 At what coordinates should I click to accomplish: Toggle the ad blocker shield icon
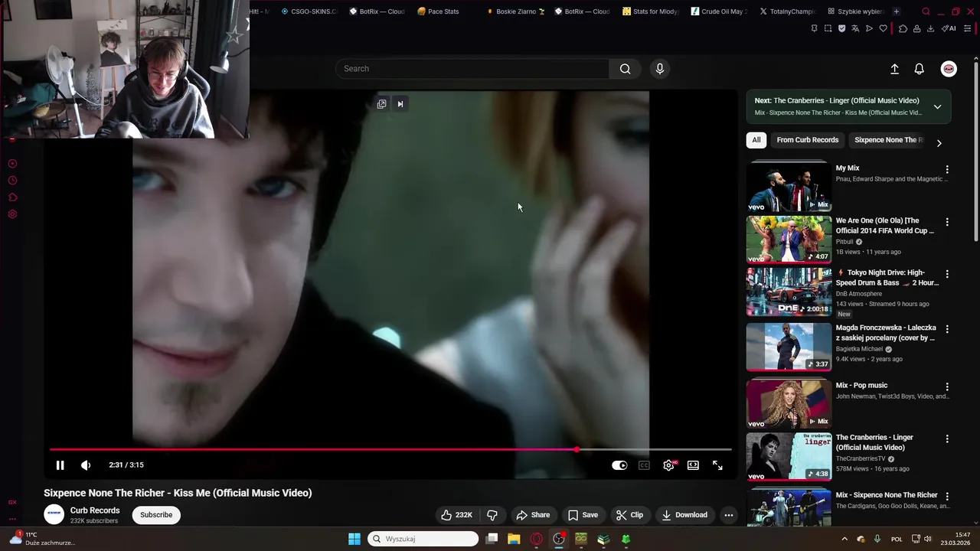click(x=841, y=28)
